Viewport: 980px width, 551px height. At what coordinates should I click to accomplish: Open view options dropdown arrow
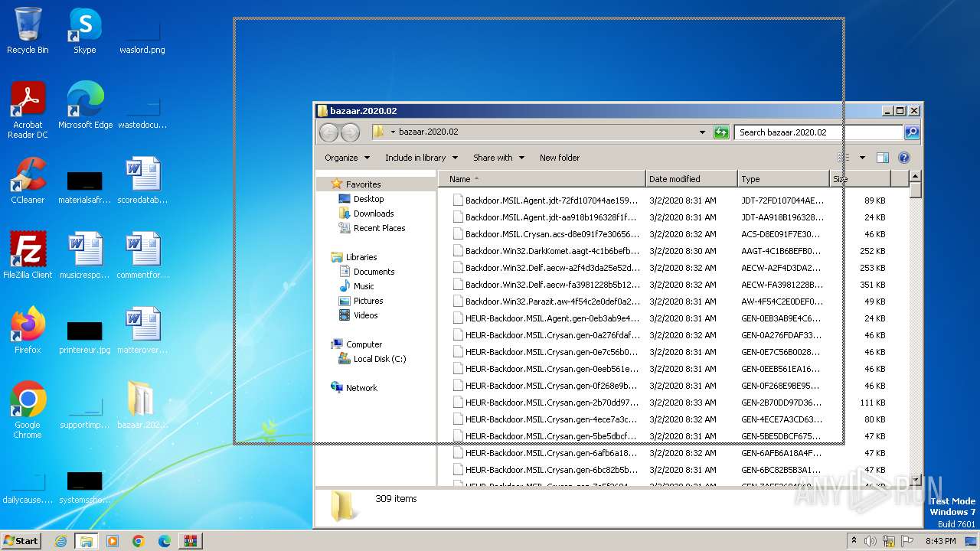click(862, 158)
